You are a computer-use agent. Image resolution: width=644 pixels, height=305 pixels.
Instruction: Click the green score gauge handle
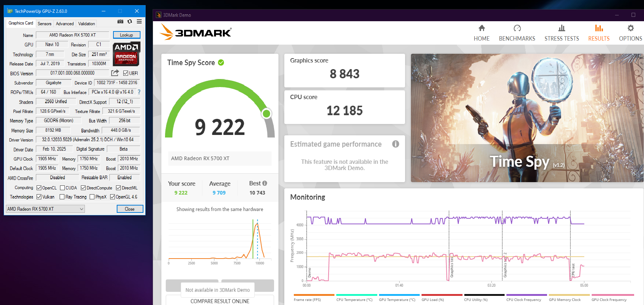[267, 114]
